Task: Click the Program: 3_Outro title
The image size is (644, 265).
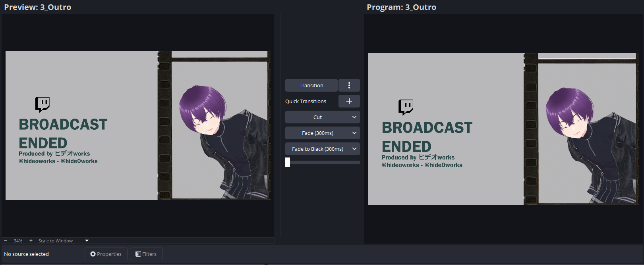Action: 401,7
